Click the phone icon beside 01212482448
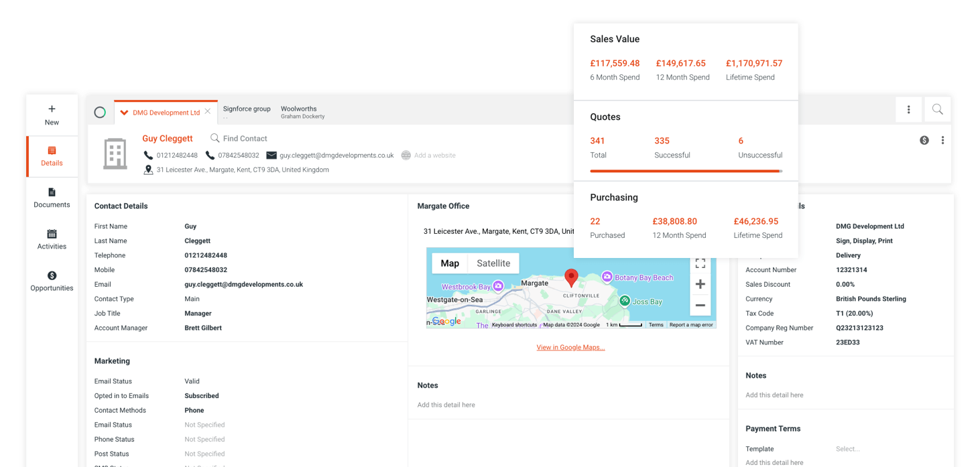This screenshot has width=980, height=467. [148, 155]
